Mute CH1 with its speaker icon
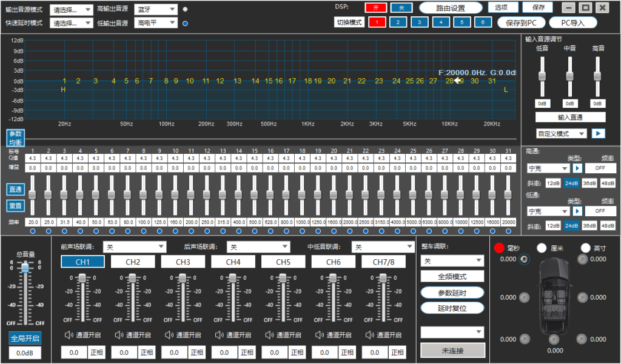621x364 pixels. pos(69,335)
